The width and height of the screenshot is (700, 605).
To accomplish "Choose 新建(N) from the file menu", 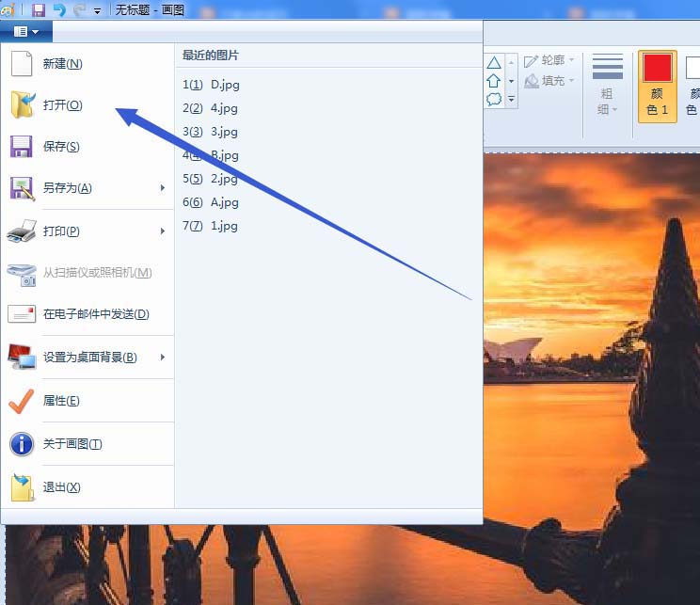I will 89,63.
